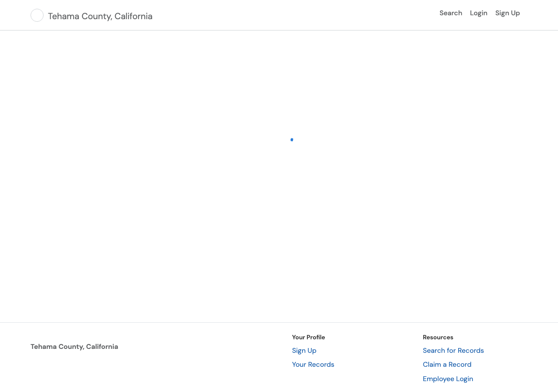Go to Search for Records link
This screenshot has height=392, width=558.
pos(453,351)
